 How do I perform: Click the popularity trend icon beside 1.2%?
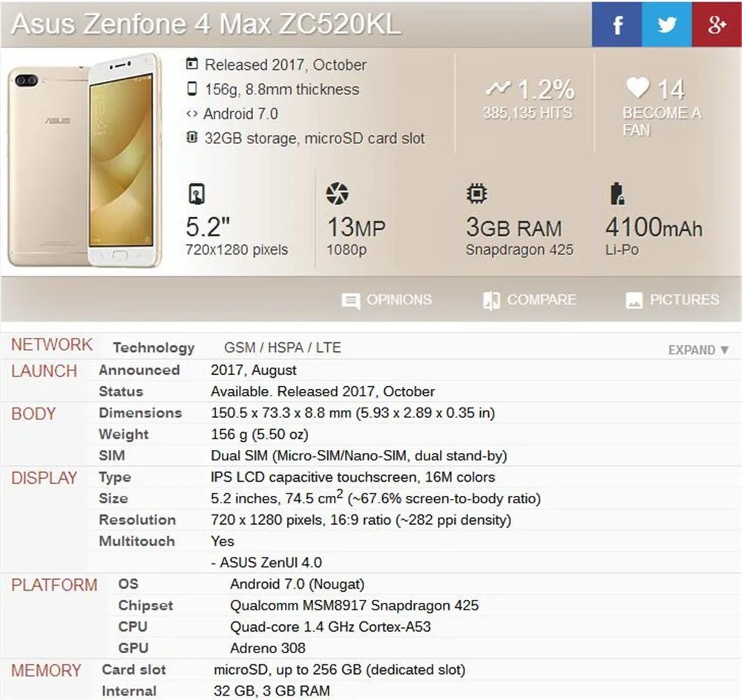point(499,88)
